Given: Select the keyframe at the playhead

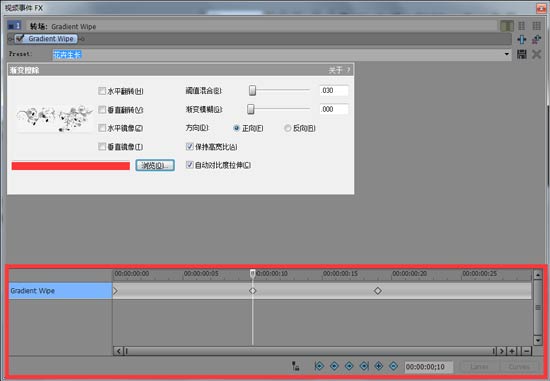Looking at the screenshot, I should click(253, 291).
